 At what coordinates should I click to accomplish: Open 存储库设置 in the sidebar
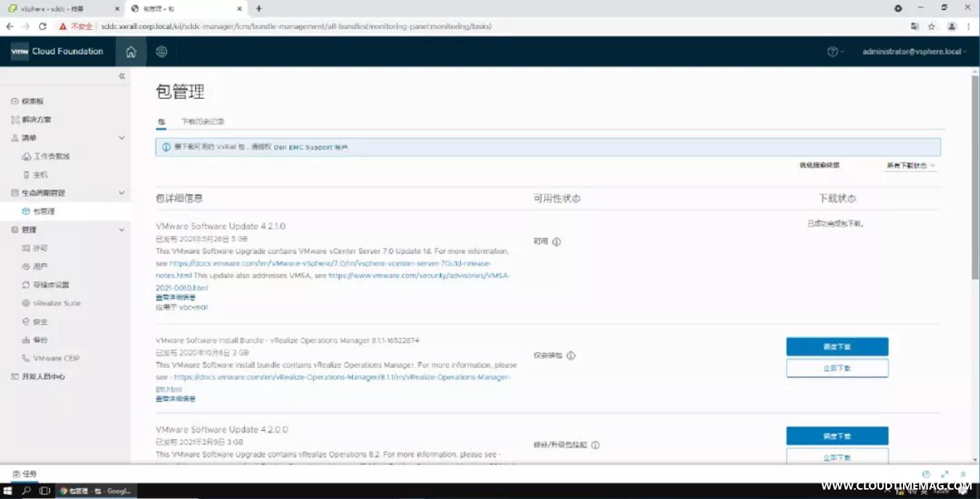51,285
